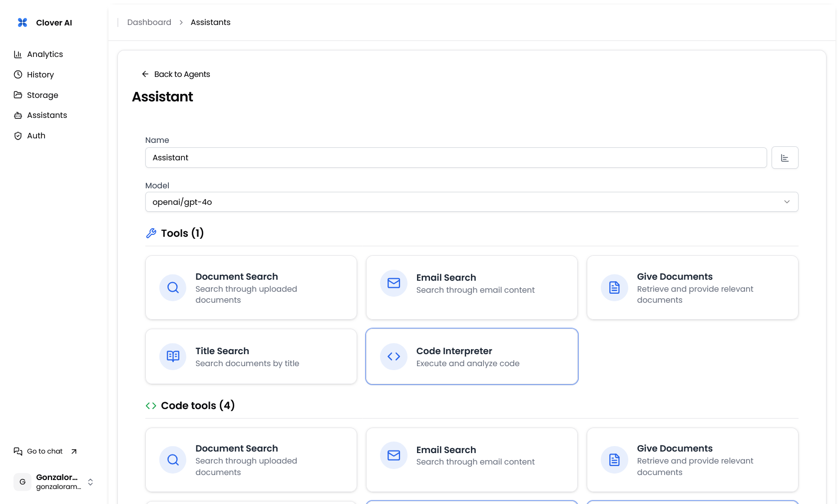Click the document icon in Tools Give Documents

[614, 288]
